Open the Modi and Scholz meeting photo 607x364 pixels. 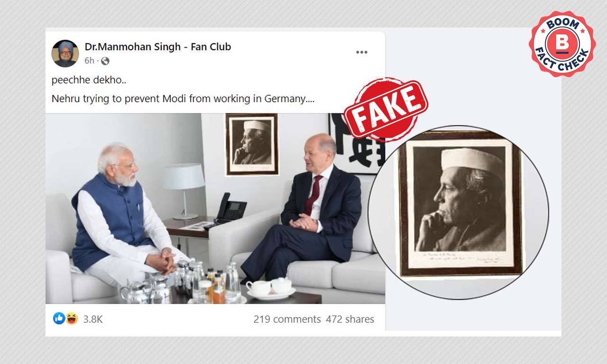point(215,208)
